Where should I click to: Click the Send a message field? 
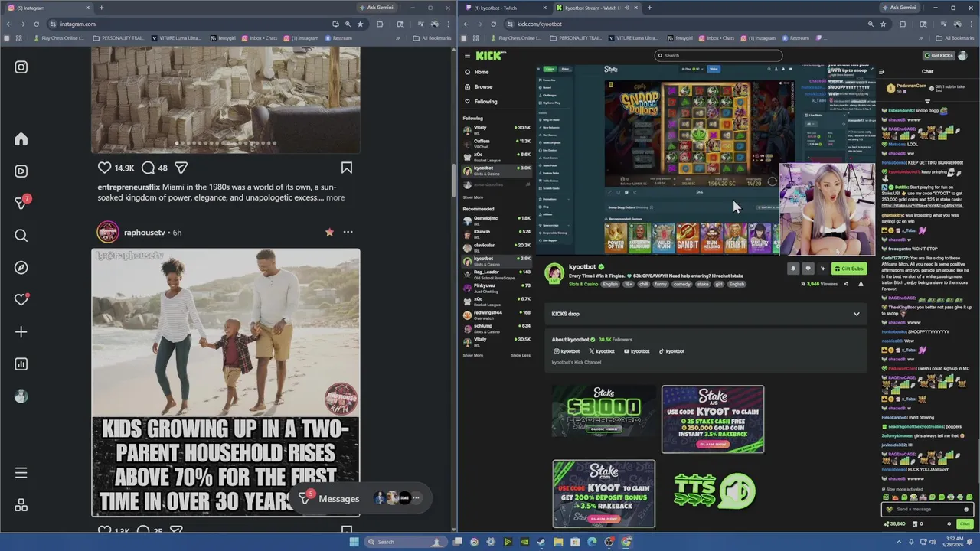click(928, 509)
